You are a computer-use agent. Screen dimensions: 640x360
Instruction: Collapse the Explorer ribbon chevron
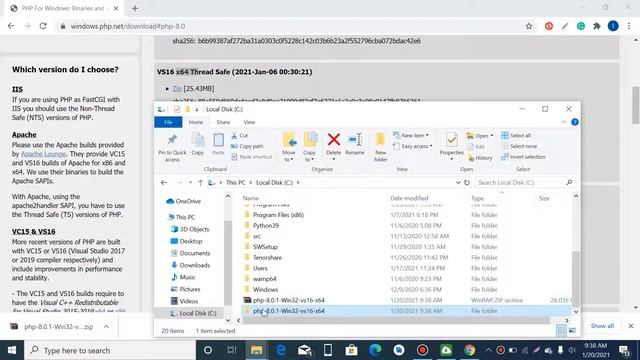564,122
